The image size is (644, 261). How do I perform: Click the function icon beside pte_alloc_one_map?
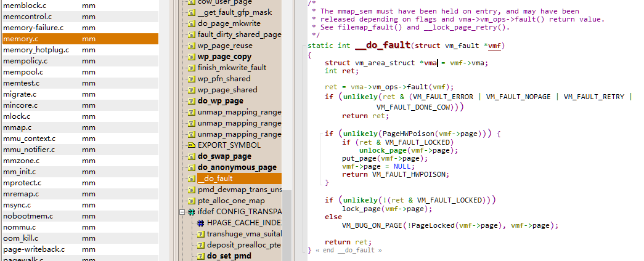192,201
